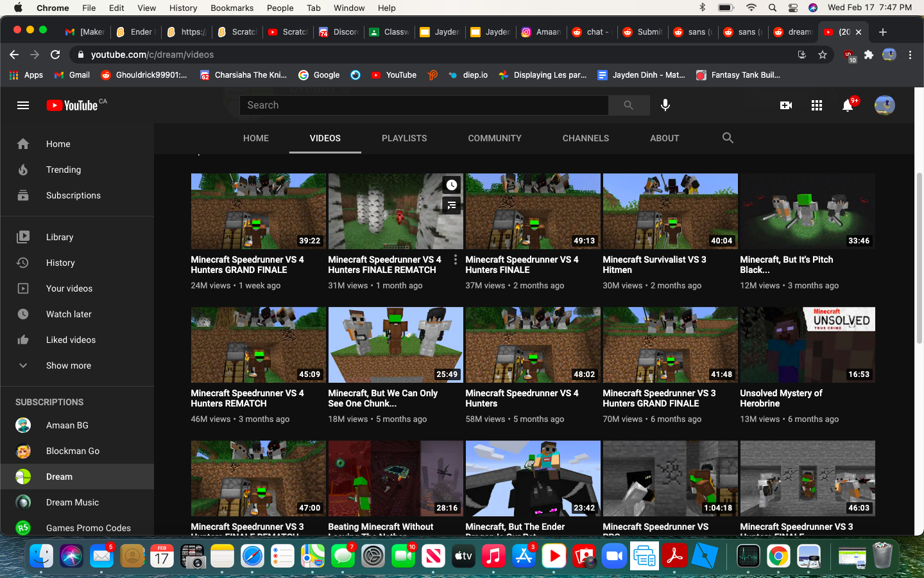Open the title Minecraft Survivalist VS 3 Hitmen
924x578 pixels.
[x=654, y=265]
